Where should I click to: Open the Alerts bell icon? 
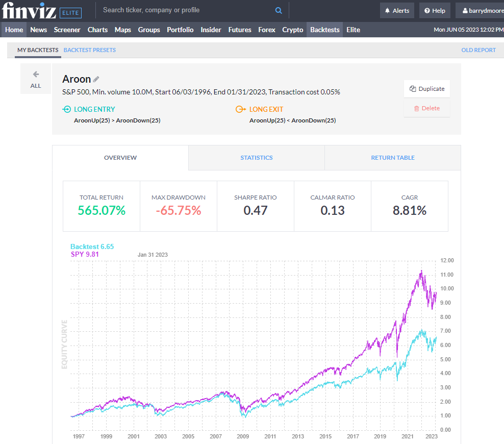tap(389, 10)
